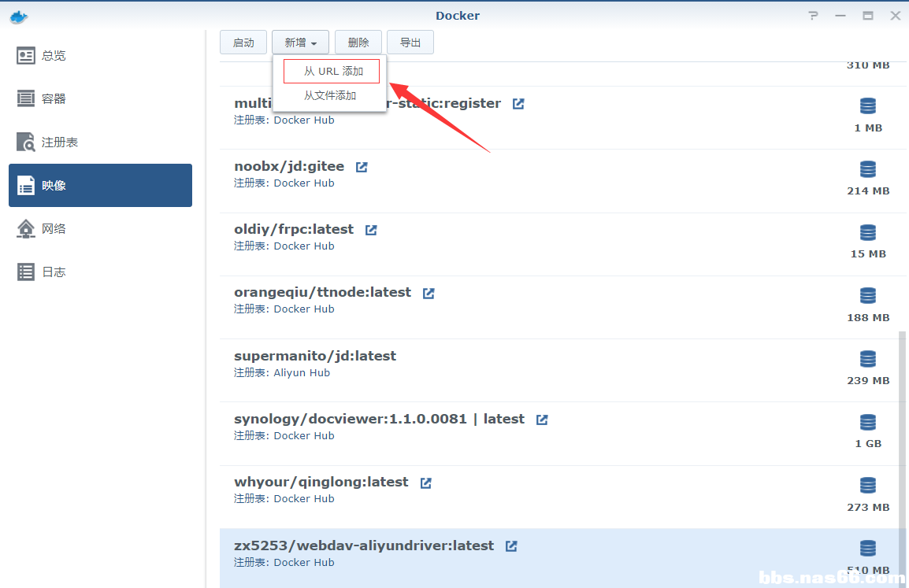
Task: Select the noobx/jd:gitee image name
Action: click(289, 166)
